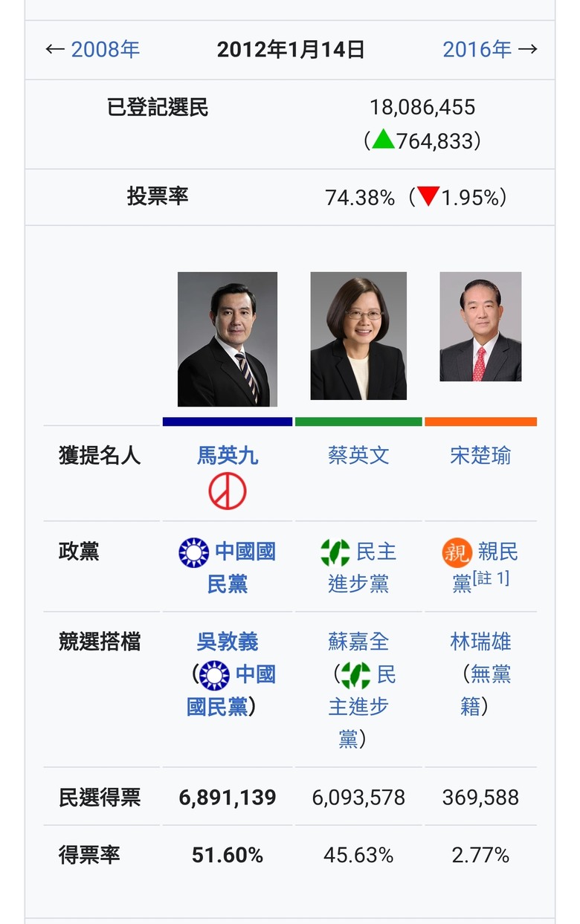Go to the previous 2008年 election
The width and height of the screenshot is (580, 924).
pyautogui.click(x=106, y=49)
